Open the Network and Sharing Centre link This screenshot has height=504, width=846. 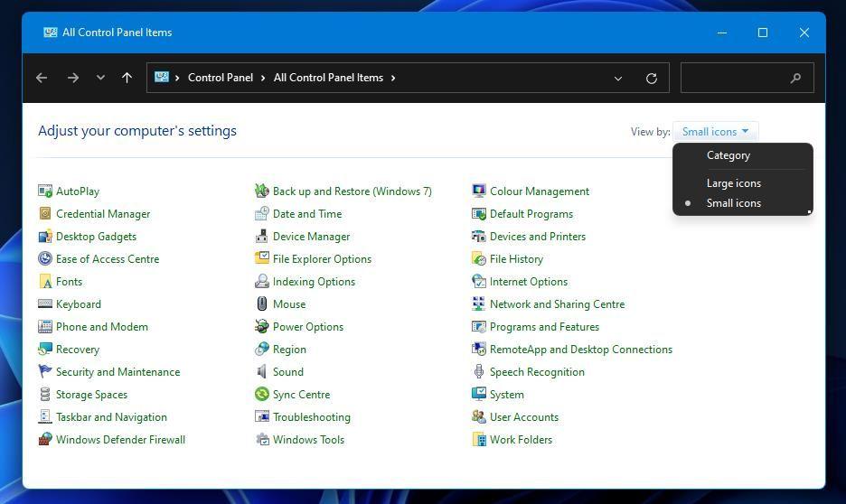pyautogui.click(x=557, y=304)
